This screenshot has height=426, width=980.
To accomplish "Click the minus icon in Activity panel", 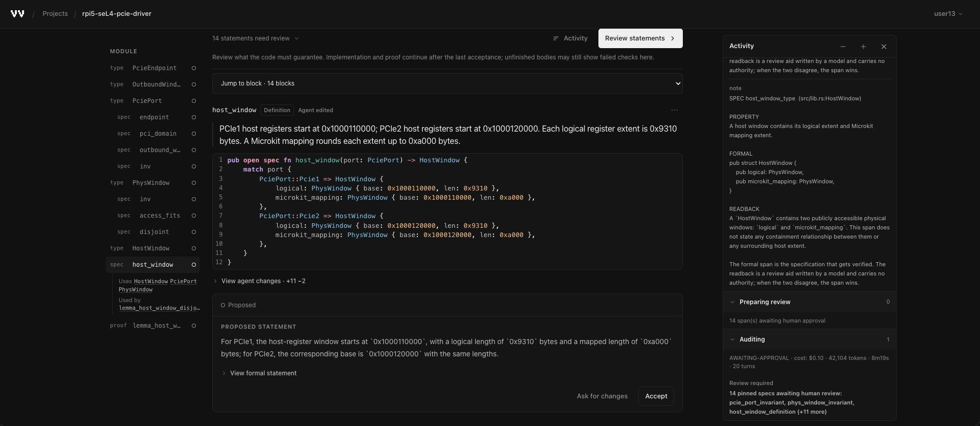I will [843, 47].
